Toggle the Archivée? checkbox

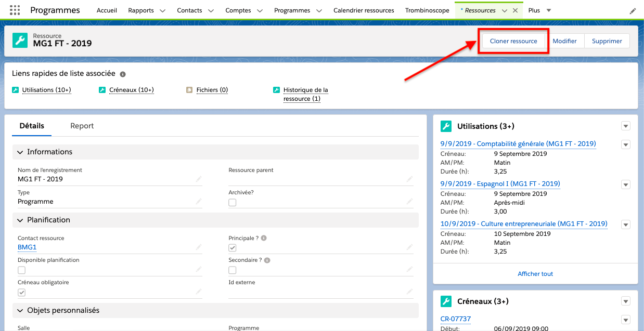point(233,203)
